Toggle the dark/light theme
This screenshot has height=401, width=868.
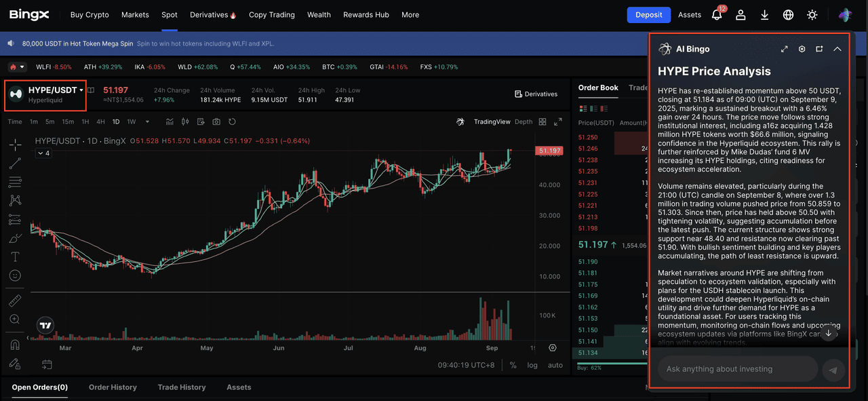812,15
